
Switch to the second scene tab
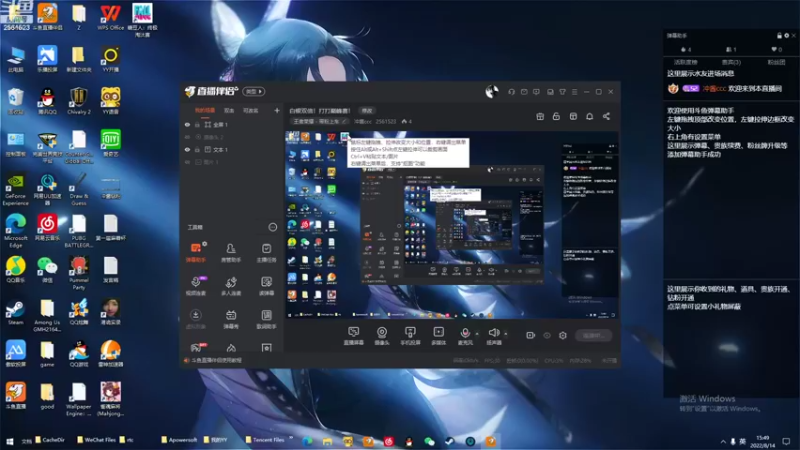[229, 110]
